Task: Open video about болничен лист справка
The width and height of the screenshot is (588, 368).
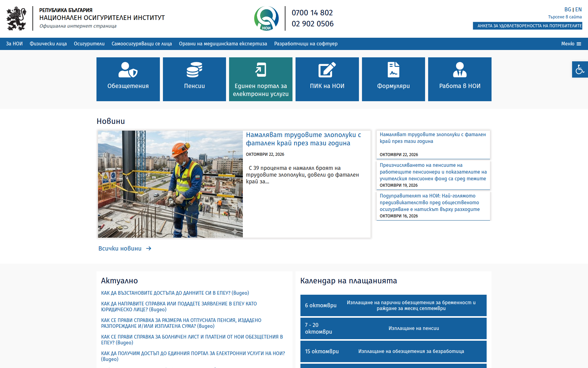Action: (x=192, y=340)
